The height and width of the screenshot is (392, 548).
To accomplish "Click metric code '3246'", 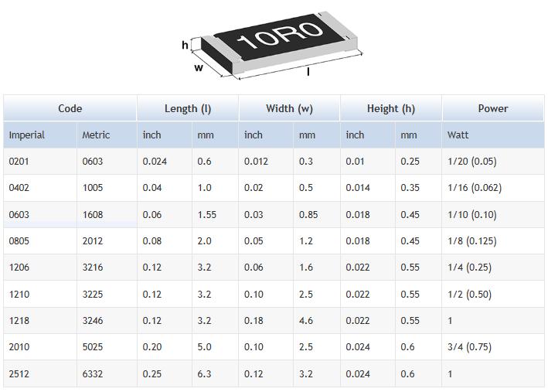I will [93, 321].
